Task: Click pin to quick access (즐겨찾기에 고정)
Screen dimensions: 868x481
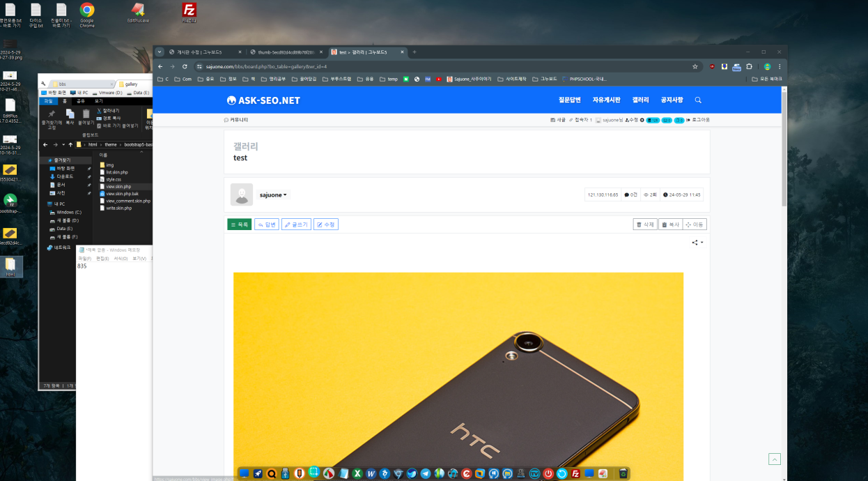Action: (x=52, y=119)
